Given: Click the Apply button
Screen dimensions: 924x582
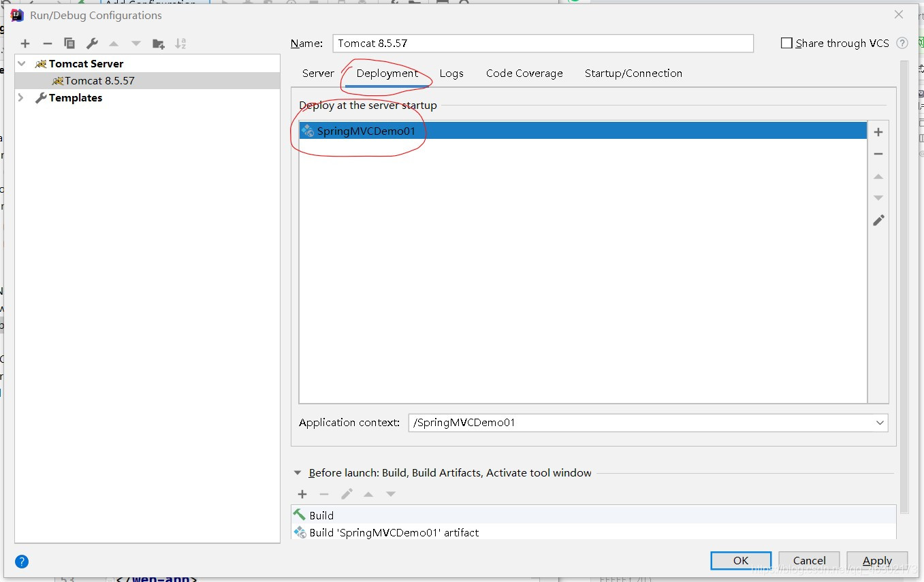Looking at the screenshot, I should pos(877,561).
